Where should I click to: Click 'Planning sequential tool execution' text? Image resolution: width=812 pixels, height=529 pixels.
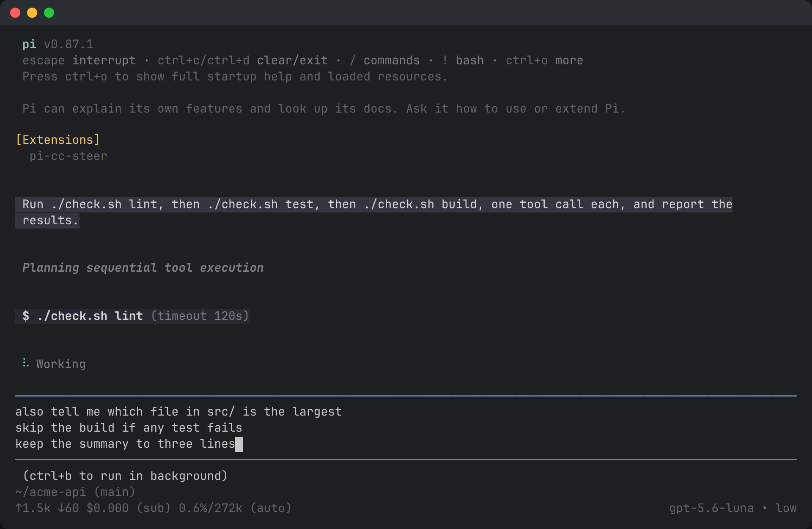(143, 268)
